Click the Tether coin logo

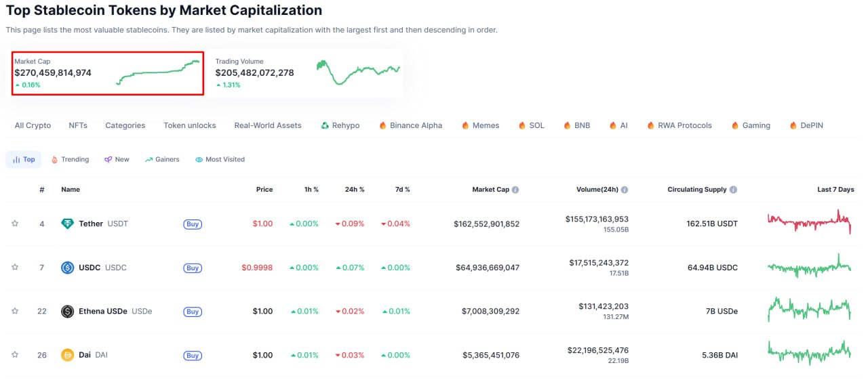point(67,224)
